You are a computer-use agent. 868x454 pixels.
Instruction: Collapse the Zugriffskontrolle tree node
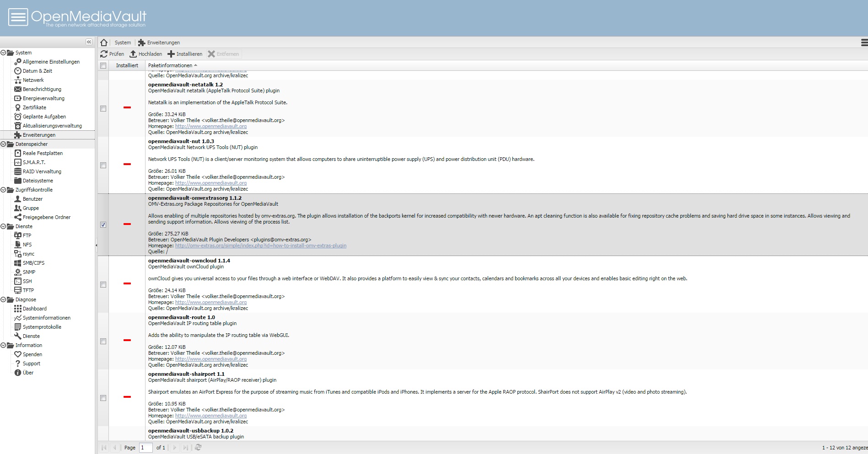point(3,190)
